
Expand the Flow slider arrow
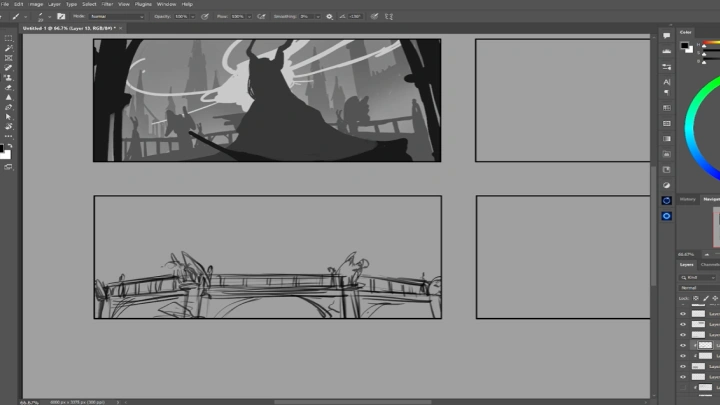249,17
